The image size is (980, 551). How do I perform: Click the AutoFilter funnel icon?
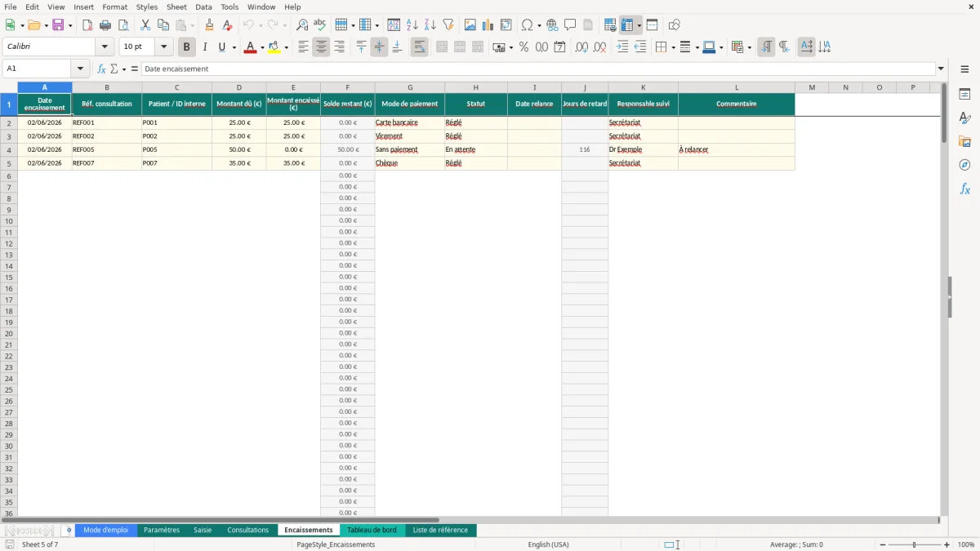pyautogui.click(x=448, y=25)
